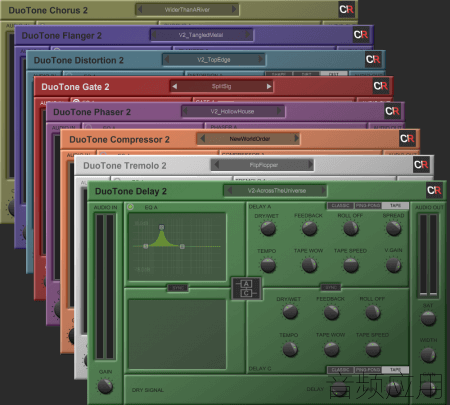Go to next preset in DuoTone Compressor 2
This screenshot has height=405, width=450.
[296, 138]
